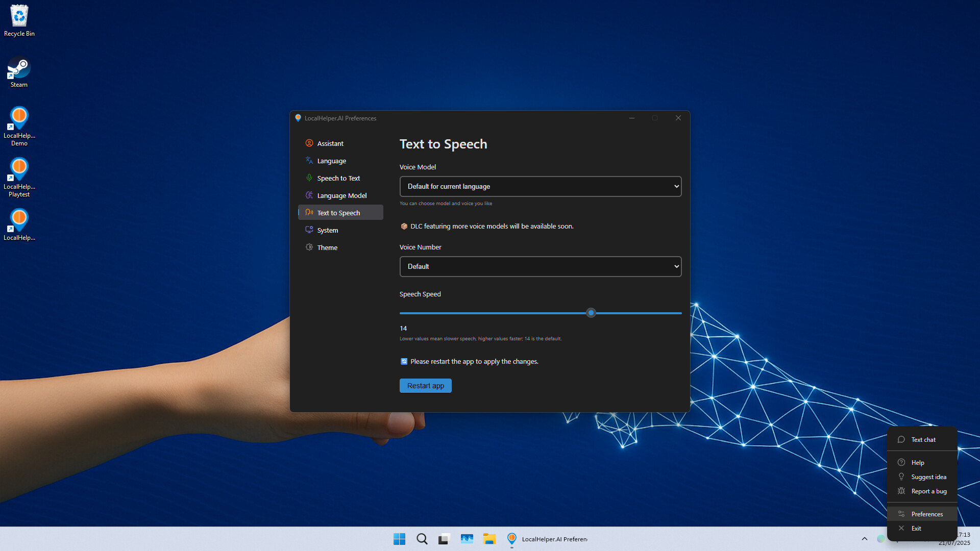The height and width of the screenshot is (551, 980).
Task: Click the LocalHelper.AI icon in the taskbar
Action: pyautogui.click(x=511, y=539)
